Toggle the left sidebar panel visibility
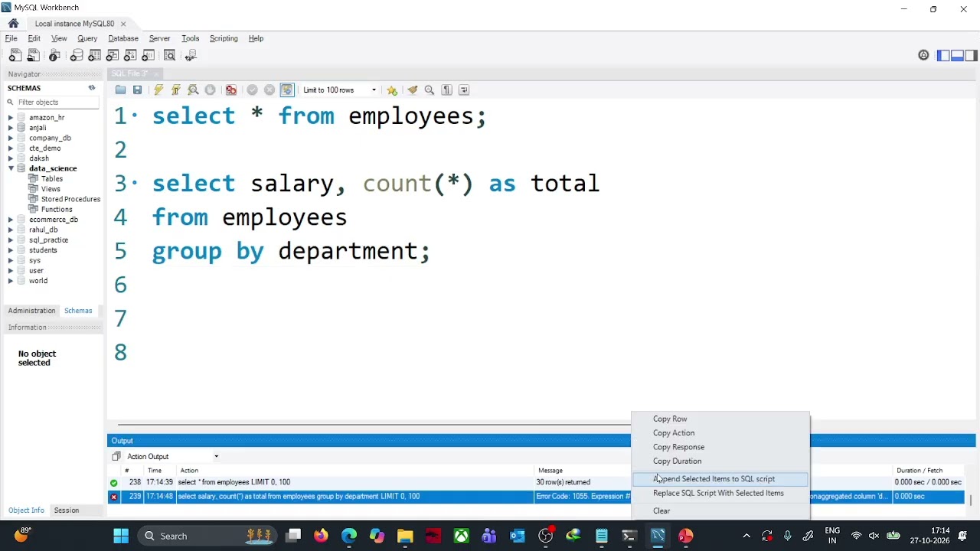 pyautogui.click(x=943, y=55)
